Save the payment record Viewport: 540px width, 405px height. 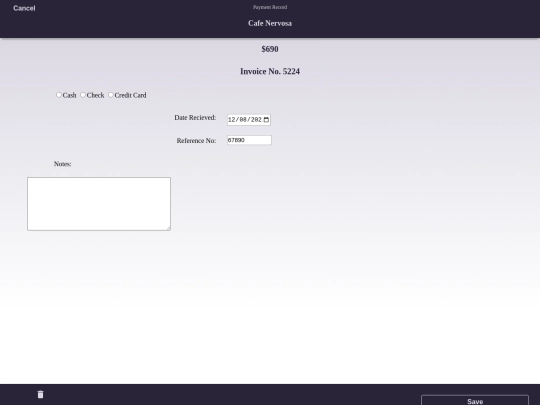tap(475, 400)
